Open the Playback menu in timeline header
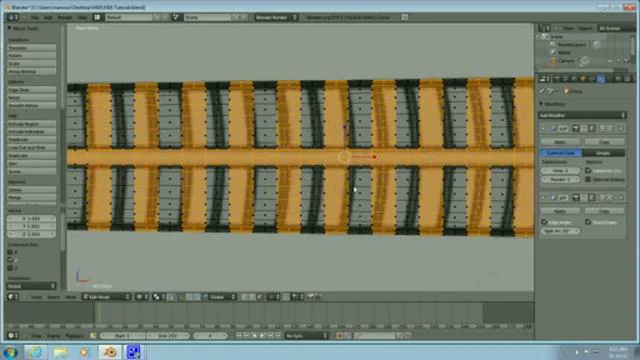This screenshot has height=360, width=640. pos(75,336)
